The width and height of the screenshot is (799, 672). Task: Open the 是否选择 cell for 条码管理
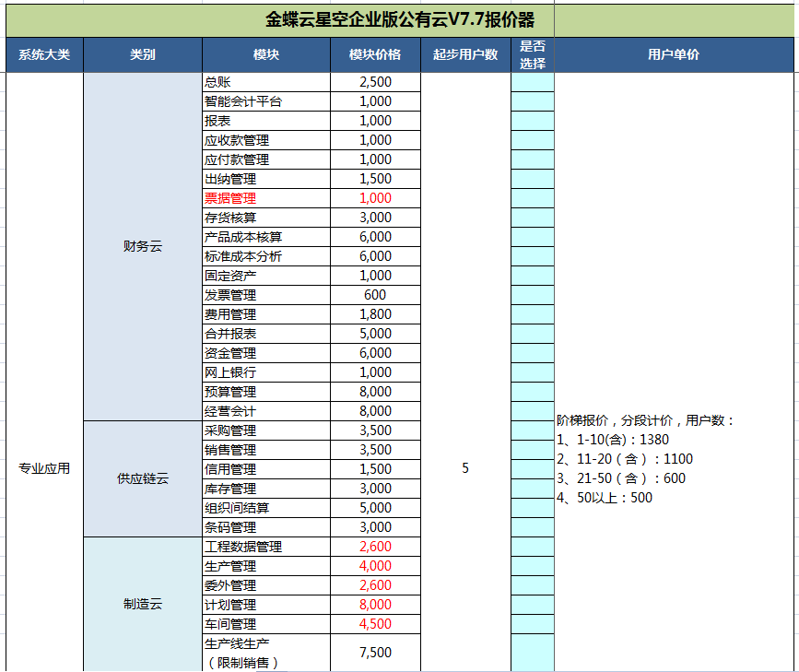coord(533,527)
